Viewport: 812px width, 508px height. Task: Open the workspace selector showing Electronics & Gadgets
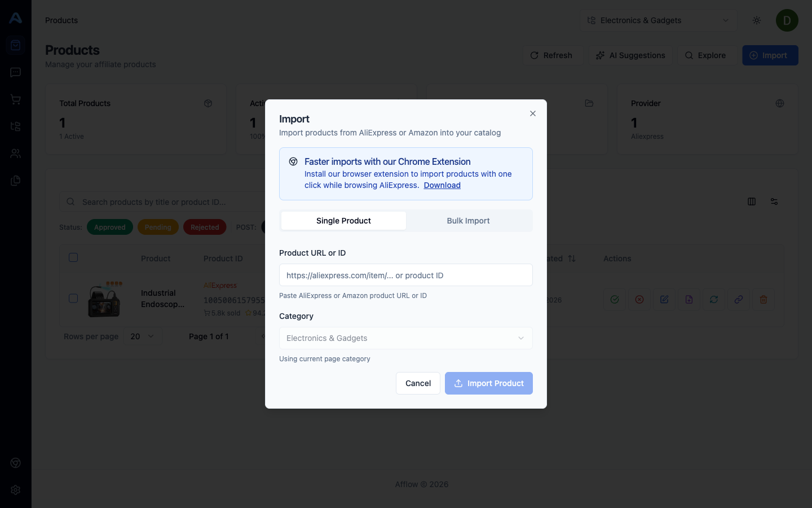coord(658,20)
